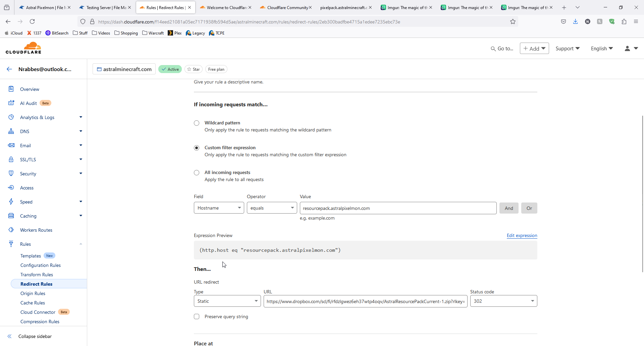The width and height of the screenshot is (644, 346).
Task: Click the Firefox bookmark star icon
Action: pyautogui.click(x=513, y=22)
